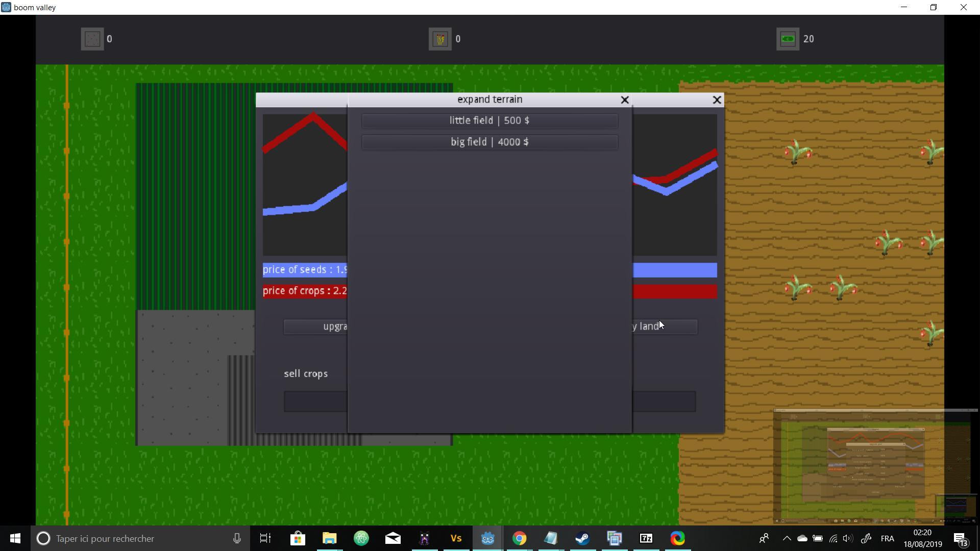Open Google Chrome from taskbar
The width and height of the screenshot is (980, 551).
click(519, 538)
